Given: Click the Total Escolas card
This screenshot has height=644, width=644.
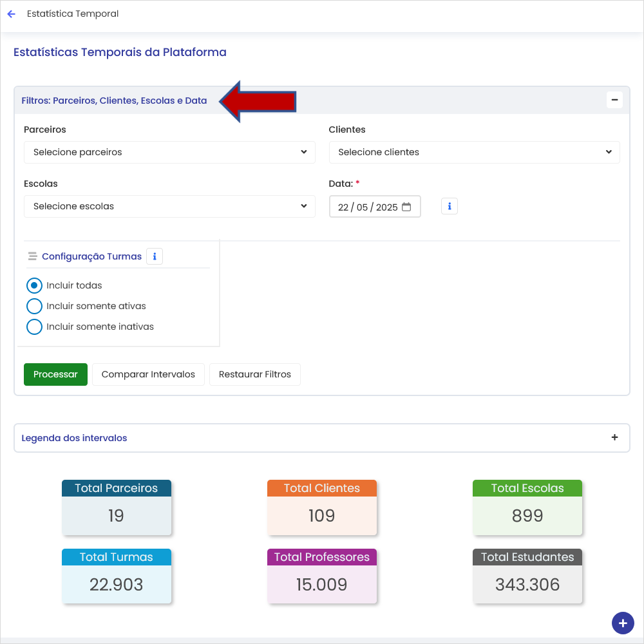Looking at the screenshot, I should pos(527,507).
